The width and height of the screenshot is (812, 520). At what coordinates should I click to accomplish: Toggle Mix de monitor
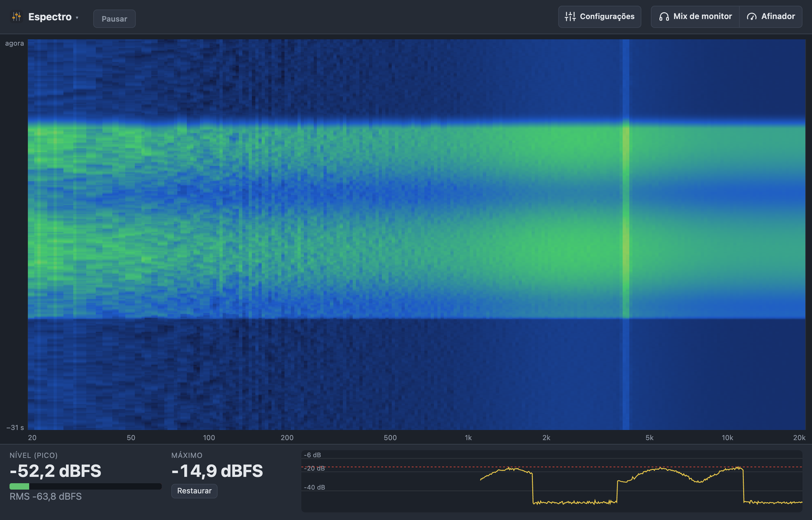coord(695,17)
